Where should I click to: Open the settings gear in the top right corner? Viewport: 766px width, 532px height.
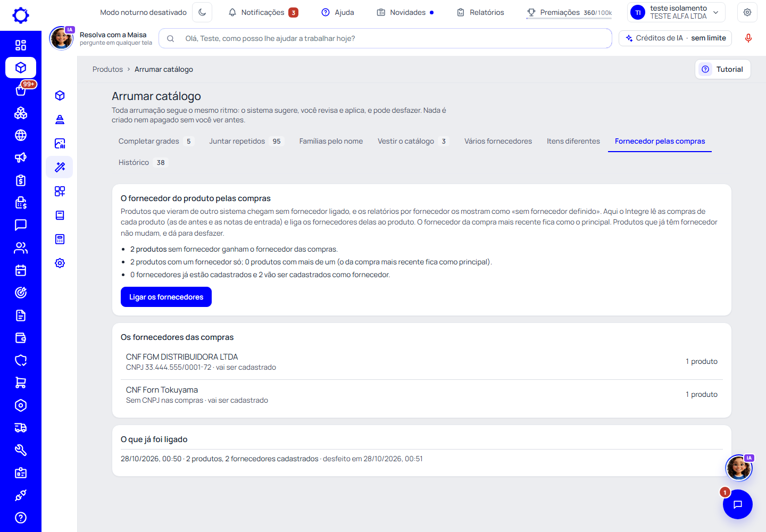click(x=747, y=12)
